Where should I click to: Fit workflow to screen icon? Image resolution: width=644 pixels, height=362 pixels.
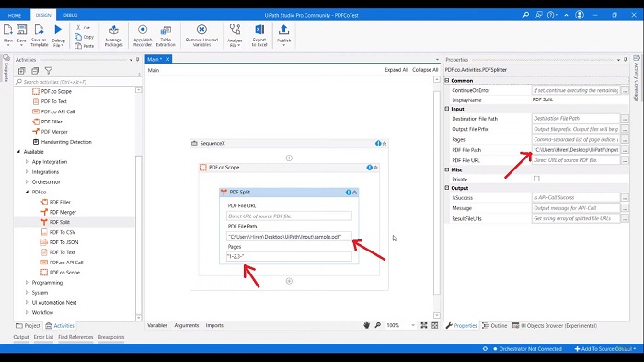pyautogui.click(x=424, y=325)
